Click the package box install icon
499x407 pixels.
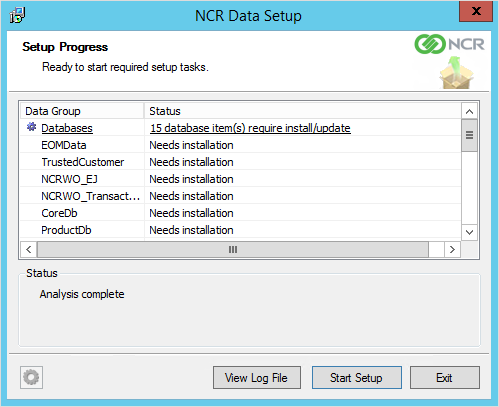coord(456,73)
